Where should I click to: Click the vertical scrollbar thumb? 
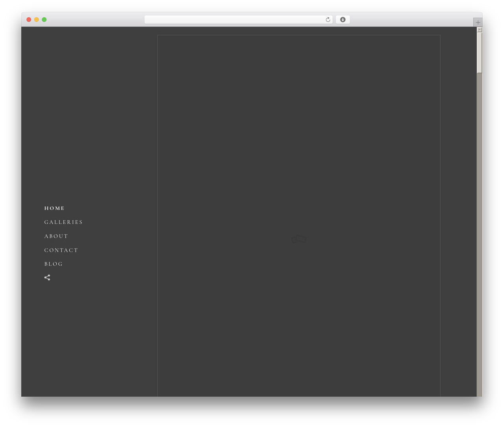coord(480,53)
